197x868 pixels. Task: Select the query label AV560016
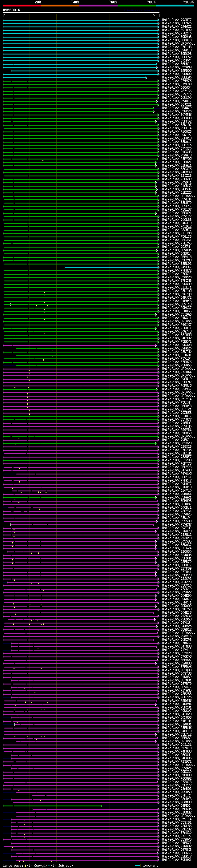point(11,10)
